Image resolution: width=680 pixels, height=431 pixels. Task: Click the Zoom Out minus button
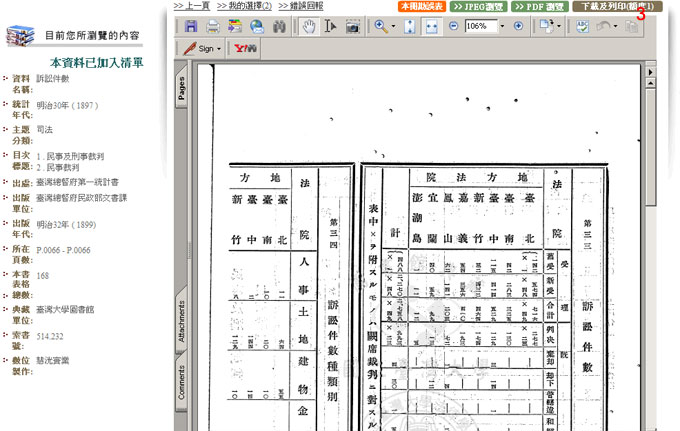[454, 26]
